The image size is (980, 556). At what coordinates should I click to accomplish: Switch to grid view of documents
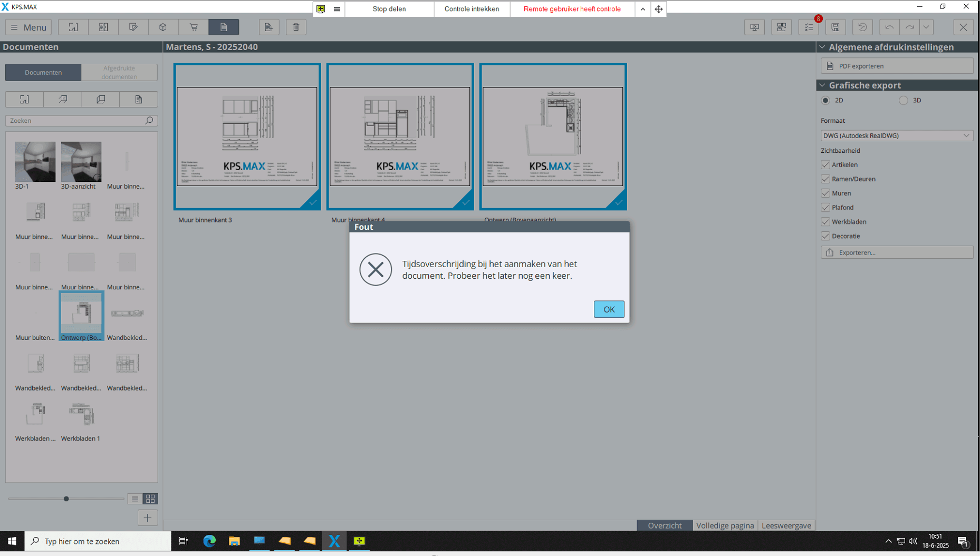point(150,499)
